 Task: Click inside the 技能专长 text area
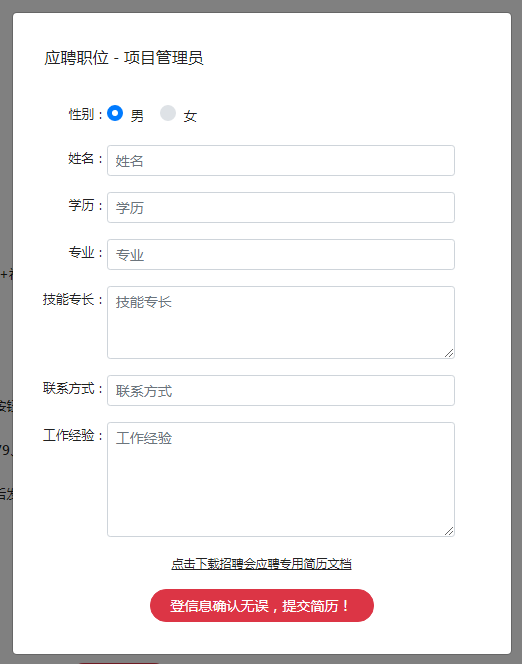point(281,322)
